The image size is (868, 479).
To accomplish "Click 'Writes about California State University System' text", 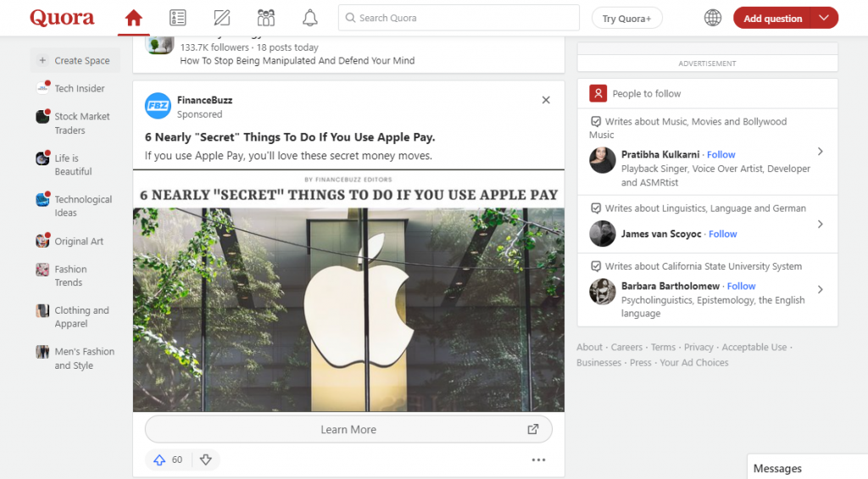I will pyautogui.click(x=703, y=266).
